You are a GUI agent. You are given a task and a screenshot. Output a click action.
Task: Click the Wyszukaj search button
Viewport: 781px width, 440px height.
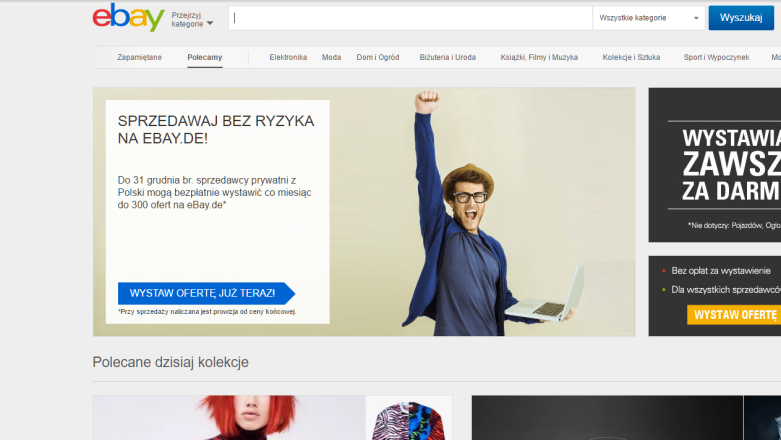tap(741, 18)
